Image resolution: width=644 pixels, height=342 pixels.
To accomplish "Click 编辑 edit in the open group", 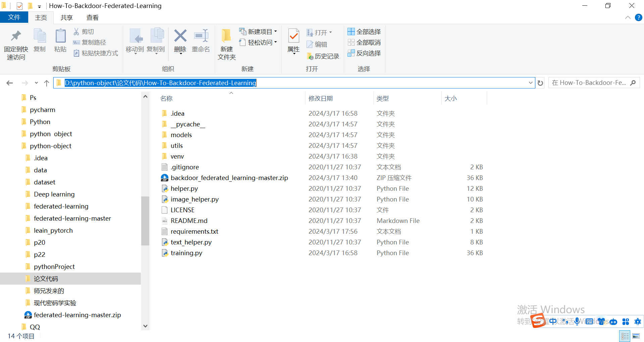I will (x=317, y=44).
